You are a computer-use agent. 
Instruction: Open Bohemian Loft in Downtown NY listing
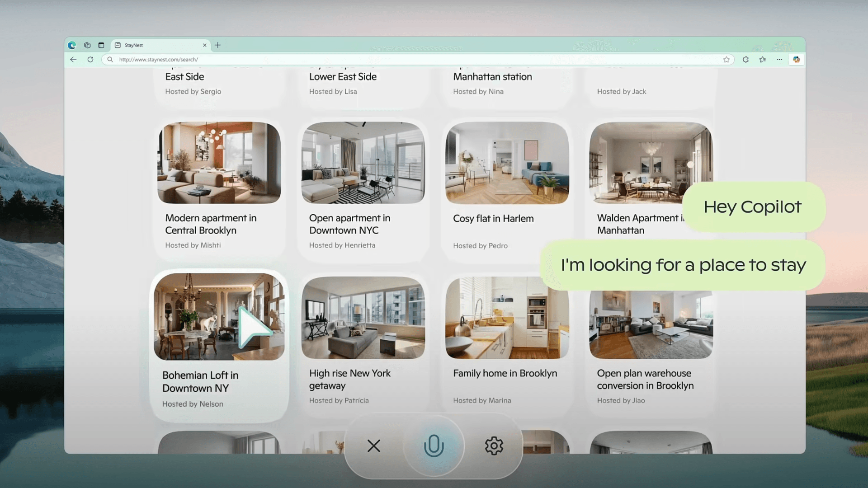(x=200, y=381)
